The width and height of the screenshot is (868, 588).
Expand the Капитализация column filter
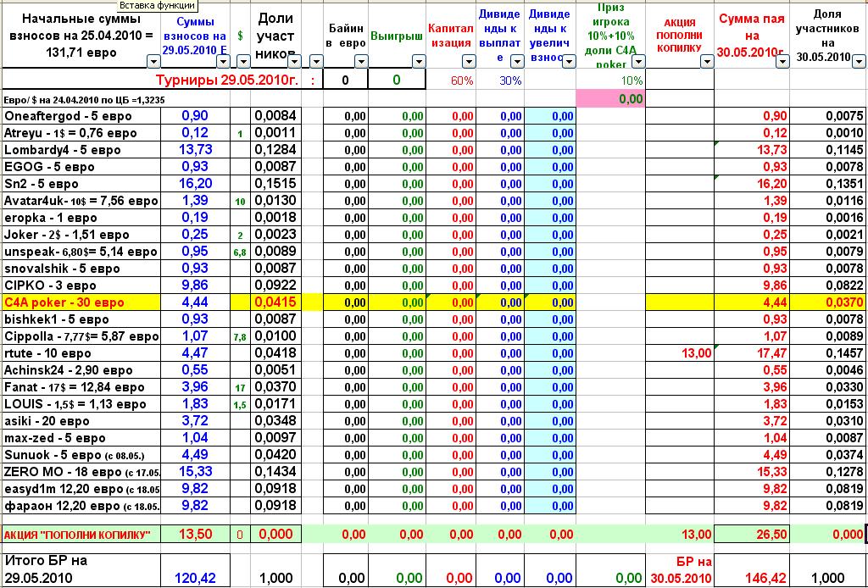click(x=467, y=61)
